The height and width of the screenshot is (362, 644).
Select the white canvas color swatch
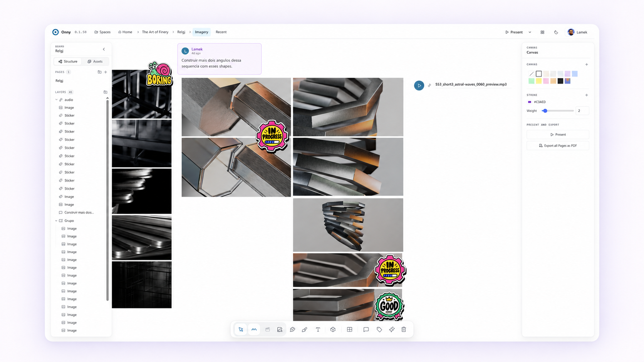[x=539, y=74]
